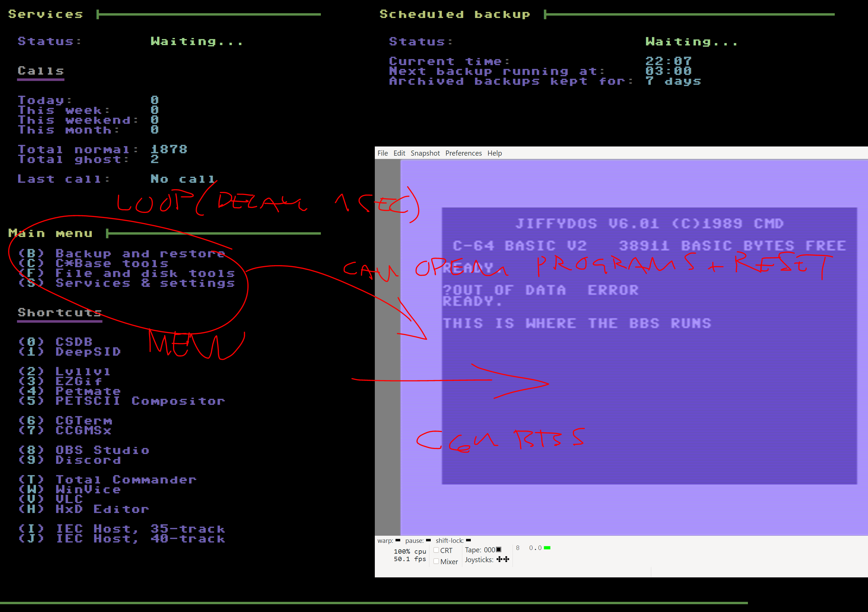Launch the (6) CGTerm shortcut
The width and height of the screenshot is (868, 612).
65,421
